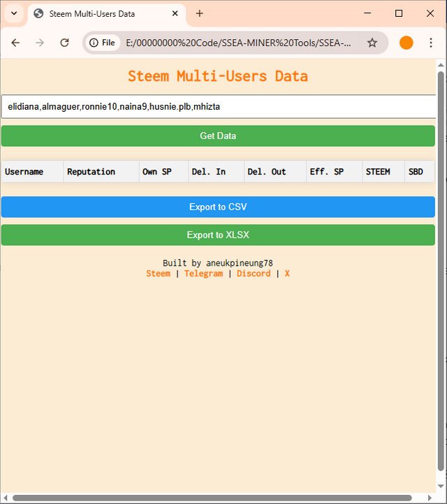447x504 pixels.
Task: Click the STEEM column header
Action: [383, 172]
